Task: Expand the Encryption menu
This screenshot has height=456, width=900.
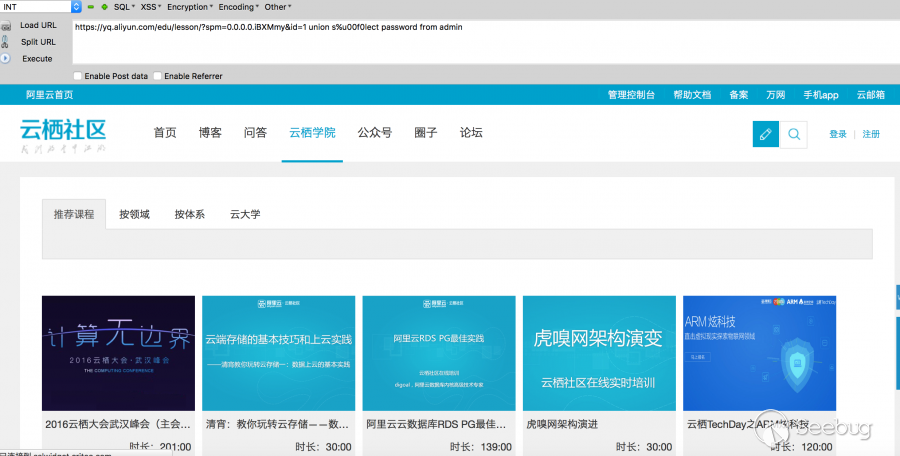Action: coord(189,7)
